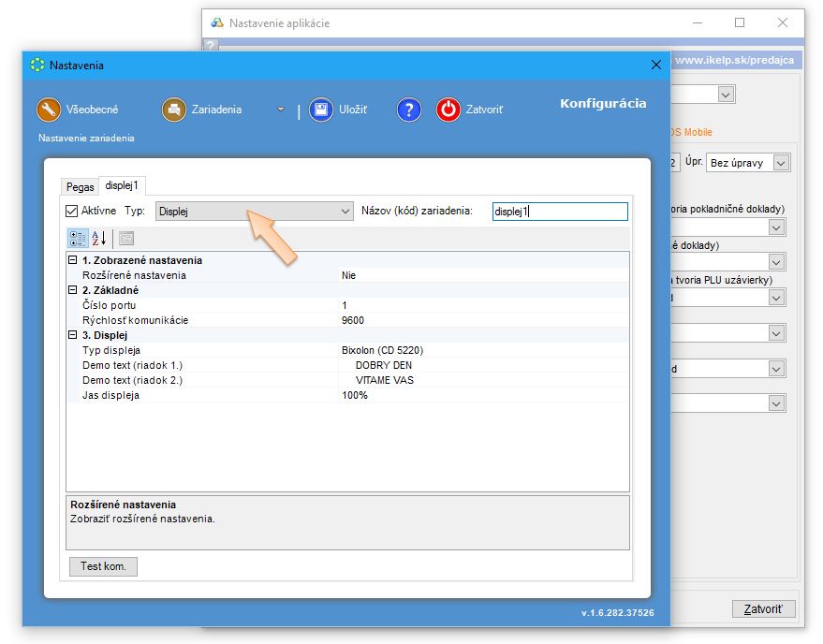The height and width of the screenshot is (644, 823).
Task: Collapse the 1. Zobrazené nastavenia section
Action: (73, 260)
